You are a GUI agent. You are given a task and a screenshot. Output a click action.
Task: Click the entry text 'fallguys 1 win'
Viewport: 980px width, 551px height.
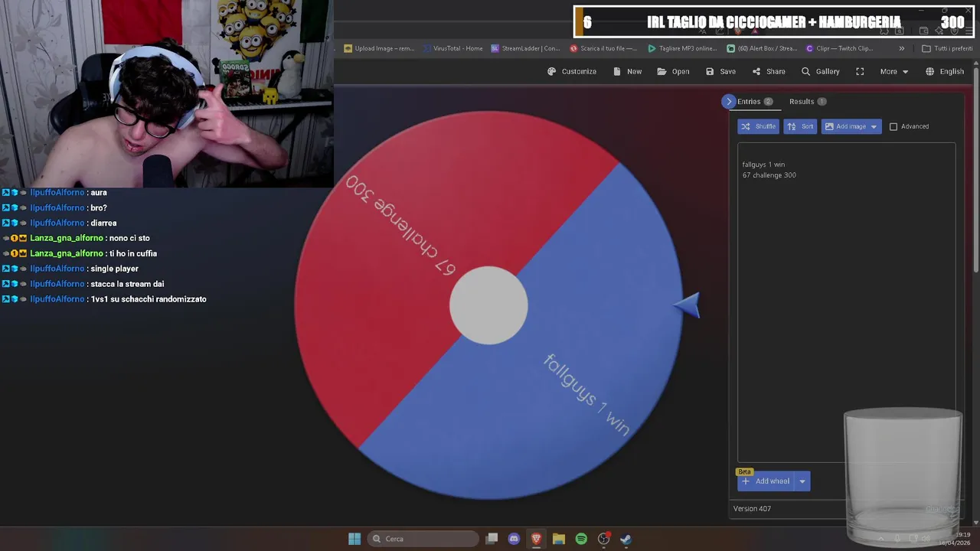pos(763,165)
